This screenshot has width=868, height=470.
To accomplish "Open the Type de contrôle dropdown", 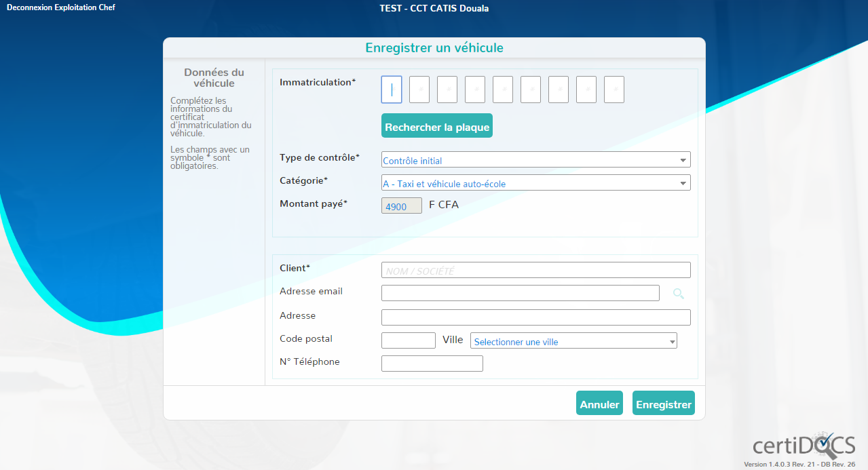I will [535, 160].
